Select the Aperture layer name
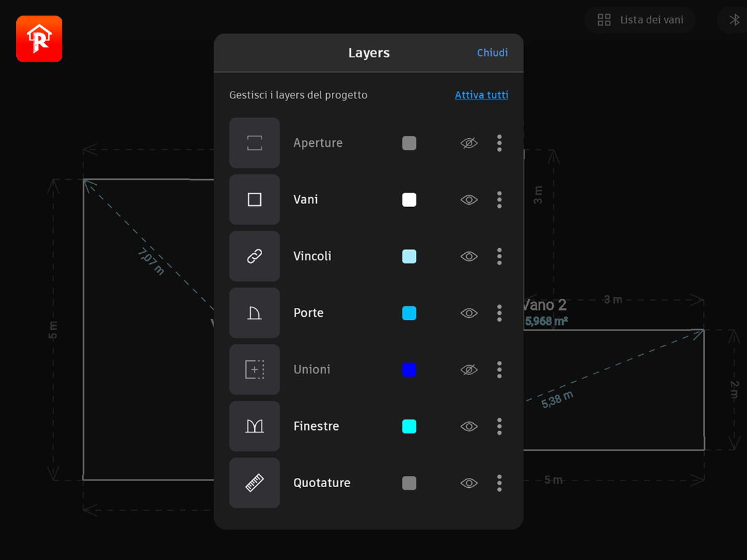This screenshot has width=747, height=560. click(318, 143)
